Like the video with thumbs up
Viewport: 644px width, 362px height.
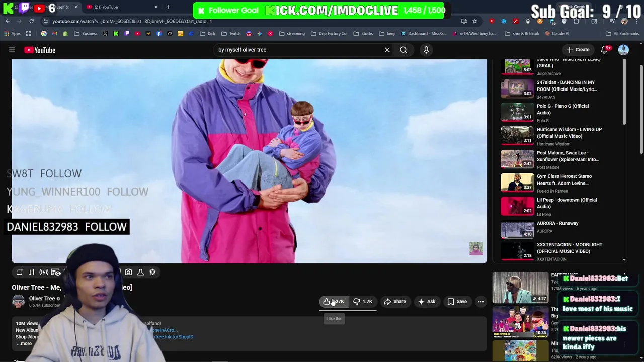[334, 301]
